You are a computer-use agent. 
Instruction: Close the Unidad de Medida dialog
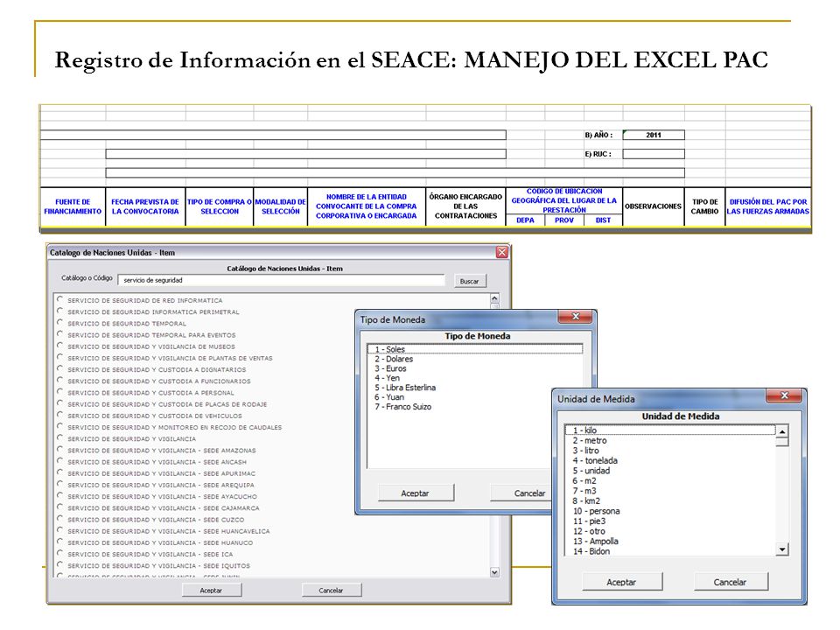point(785,395)
